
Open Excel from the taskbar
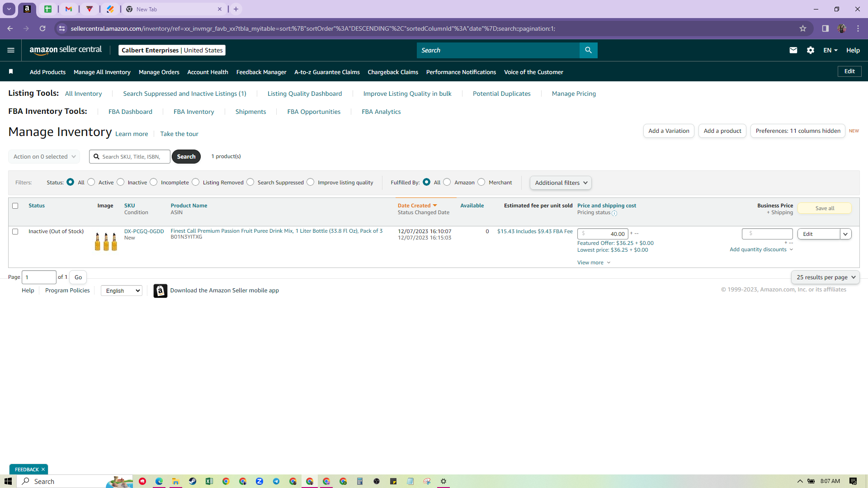[209, 481]
